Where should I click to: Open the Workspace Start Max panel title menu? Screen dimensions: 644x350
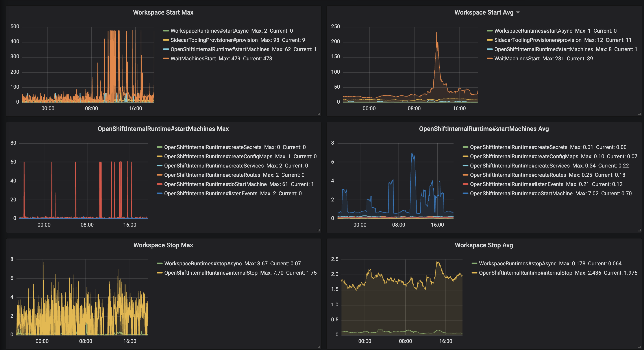click(163, 13)
